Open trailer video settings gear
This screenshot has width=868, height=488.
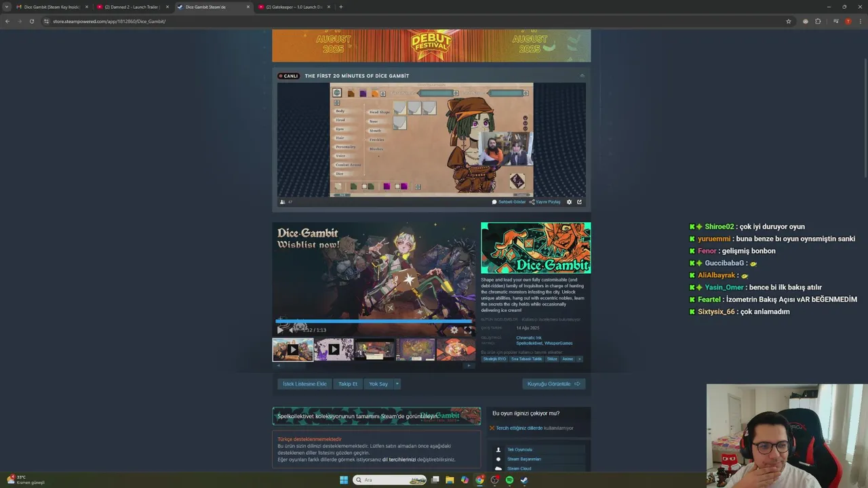pos(454,330)
